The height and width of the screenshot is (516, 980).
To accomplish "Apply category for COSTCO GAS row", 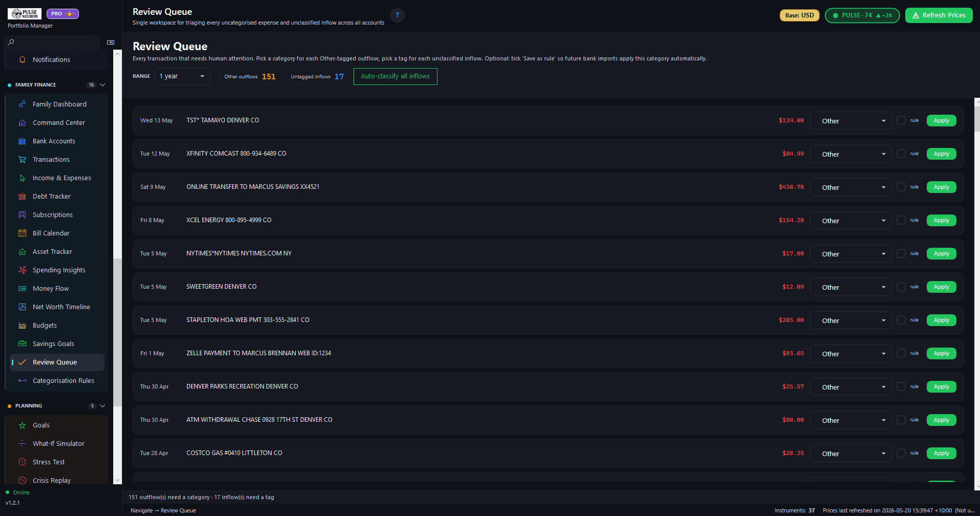I will pyautogui.click(x=942, y=453).
